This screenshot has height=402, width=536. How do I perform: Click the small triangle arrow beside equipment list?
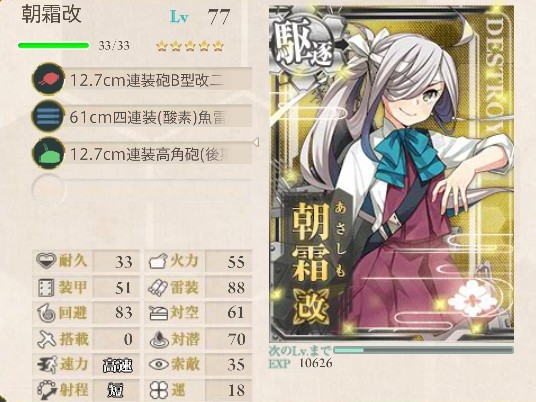click(x=256, y=142)
